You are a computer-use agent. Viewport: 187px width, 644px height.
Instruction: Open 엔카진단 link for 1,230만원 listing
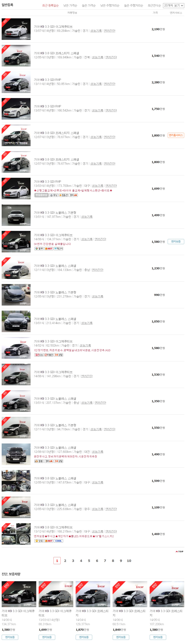(98, 270)
